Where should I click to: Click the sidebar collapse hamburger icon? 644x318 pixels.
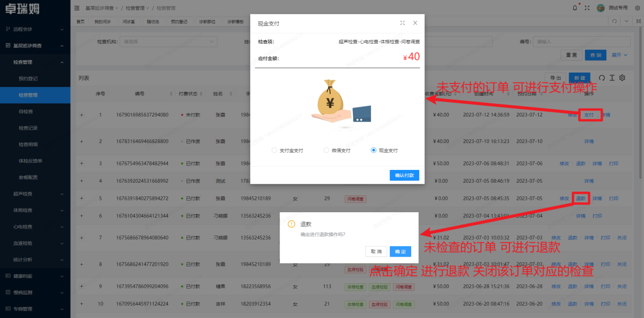pos(77,8)
